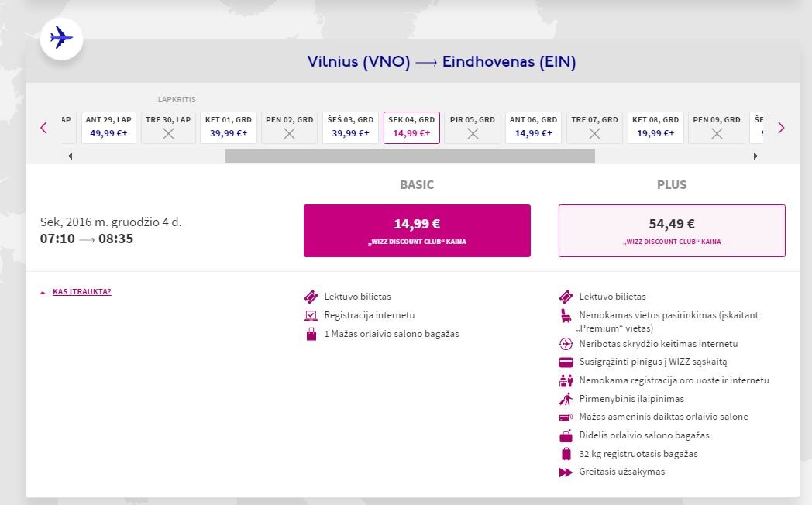Click the priority boarding icon
Screen dimensions: 812x505
tap(566, 399)
